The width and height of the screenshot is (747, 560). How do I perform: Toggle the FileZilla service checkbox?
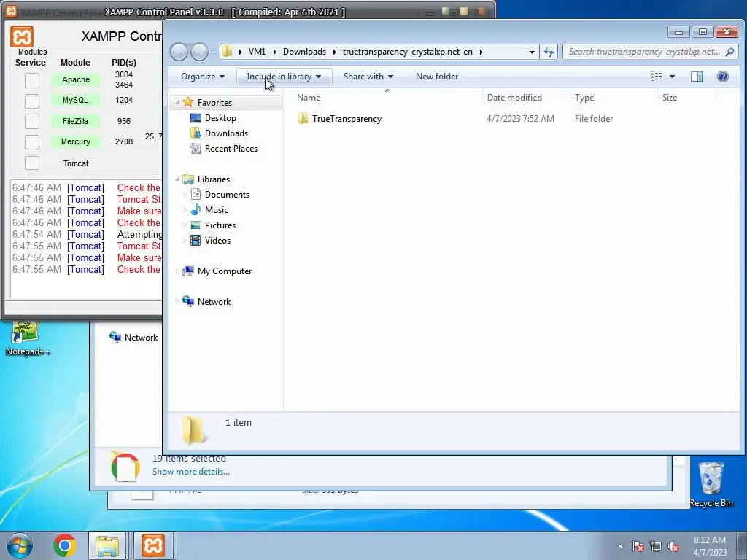pos(32,122)
